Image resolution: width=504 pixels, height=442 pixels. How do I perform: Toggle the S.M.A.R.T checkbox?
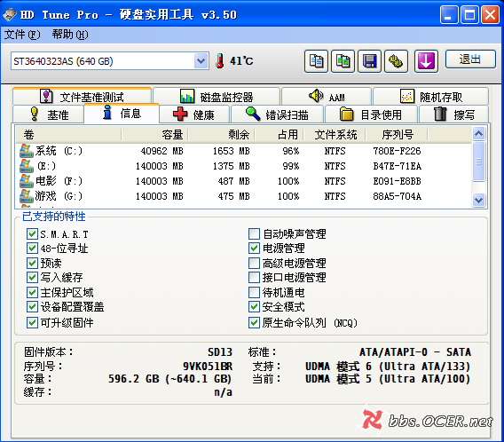32,233
